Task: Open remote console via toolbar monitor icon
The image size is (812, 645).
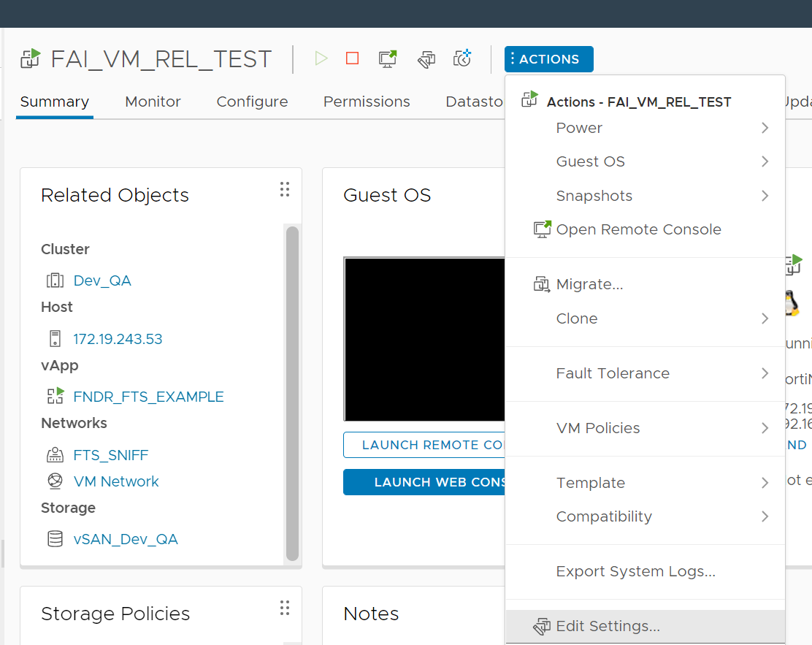Action: 387,58
